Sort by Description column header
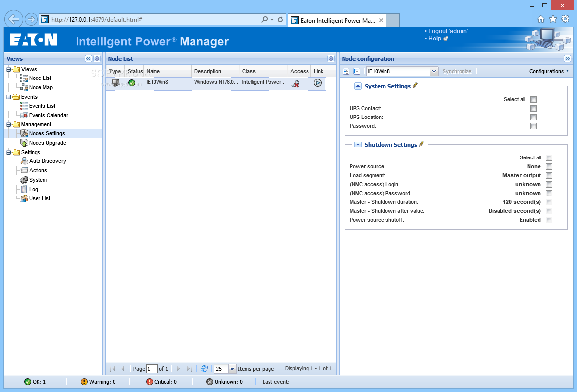This screenshot has width=577, height=392. coord(215,71)
